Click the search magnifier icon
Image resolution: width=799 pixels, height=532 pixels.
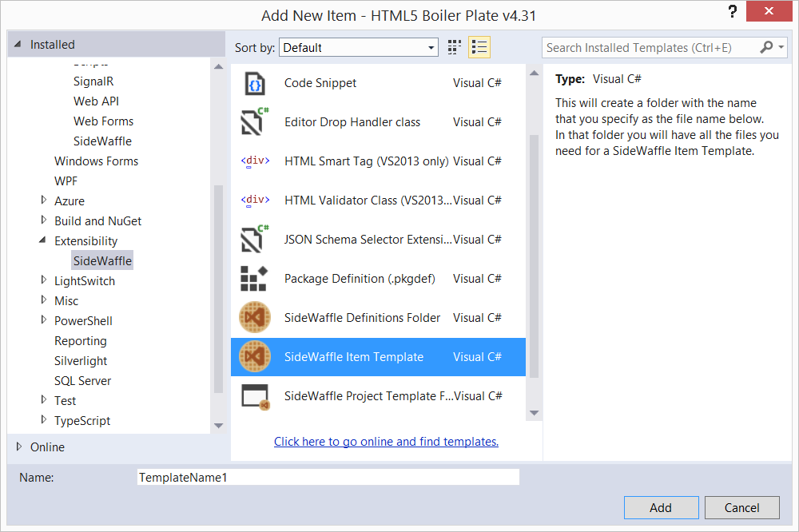point(766,47)
